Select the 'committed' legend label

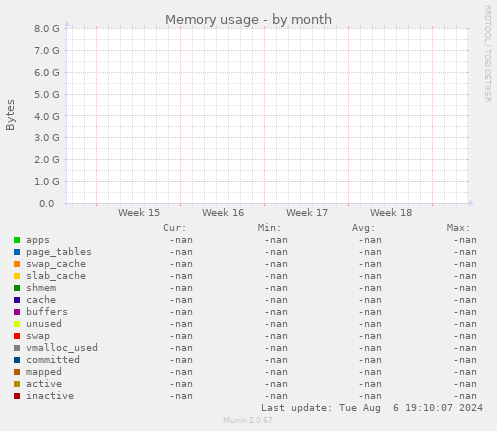pyautogui.click(x=53, y=360)
